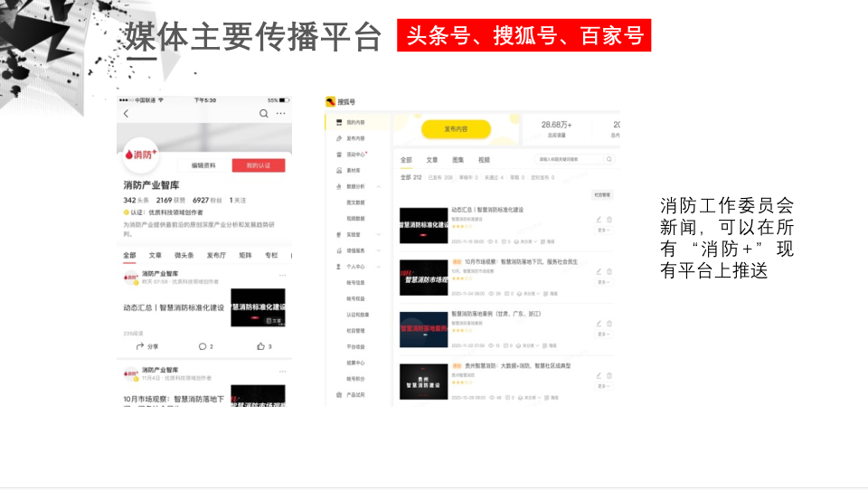Open the 更多 dropdown for 动态汇总 article
Viewport: 868px width, 490px height.
pos(603,231)
